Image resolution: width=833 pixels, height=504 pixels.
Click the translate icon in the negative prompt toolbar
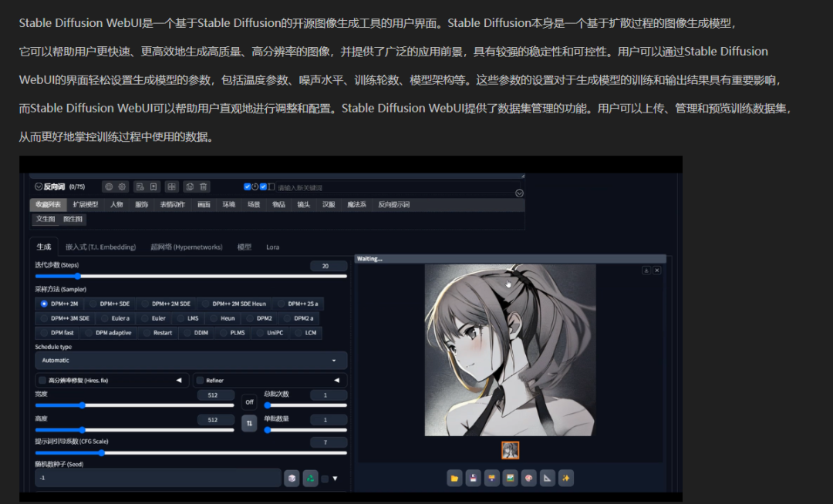pyautogui.click(x=171, y=186)
